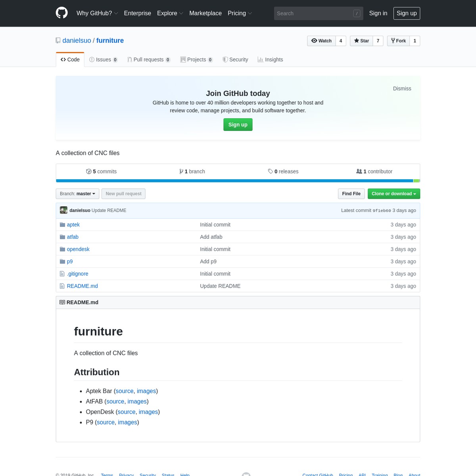This screenshot has width=476, height=476.
Task: Click the README.md file icon in file list
Action: 62,286
